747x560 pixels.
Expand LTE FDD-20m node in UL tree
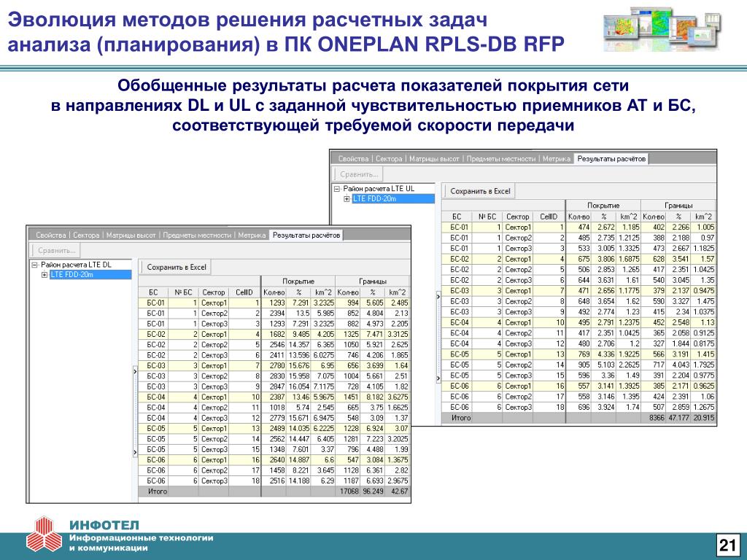click(x=347, y=199)
